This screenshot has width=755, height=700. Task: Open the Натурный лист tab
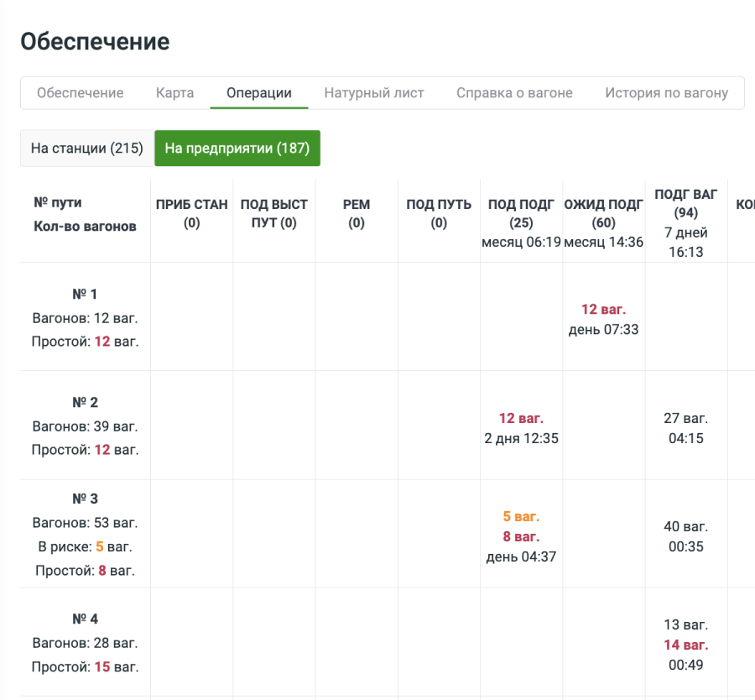point(374,93)
